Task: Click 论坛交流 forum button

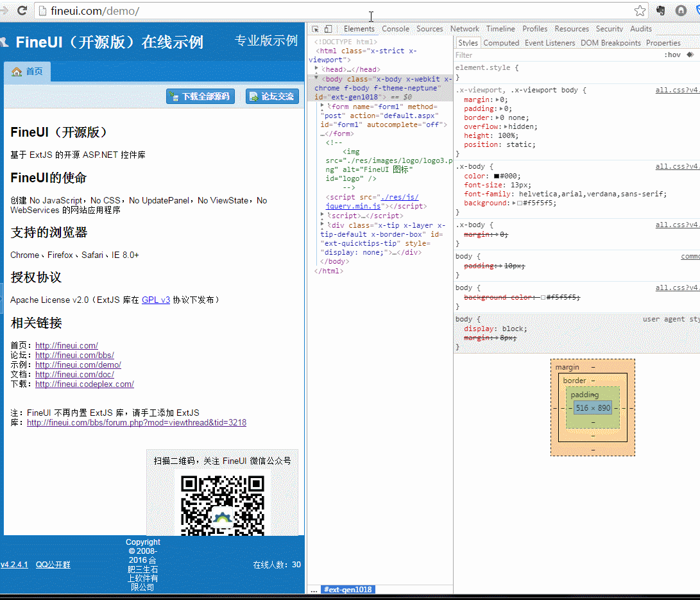Action: pos(272,96)
